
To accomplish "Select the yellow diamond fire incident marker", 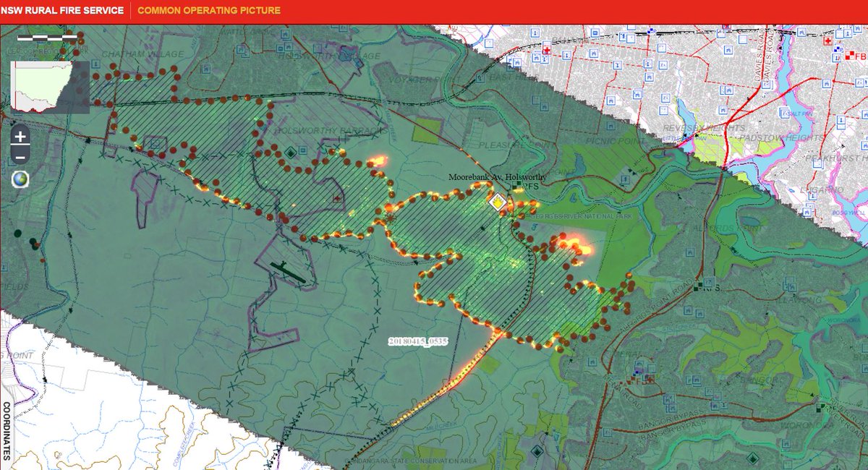I will [498, 201].
